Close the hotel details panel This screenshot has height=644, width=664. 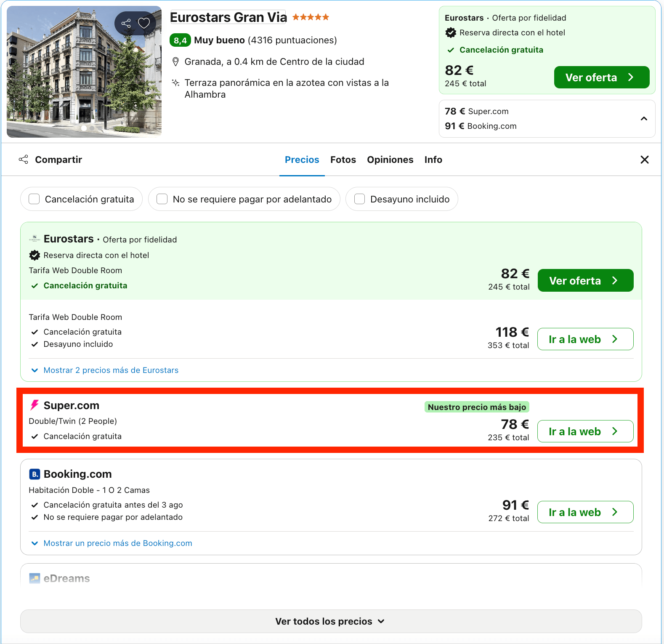point(644,160)
